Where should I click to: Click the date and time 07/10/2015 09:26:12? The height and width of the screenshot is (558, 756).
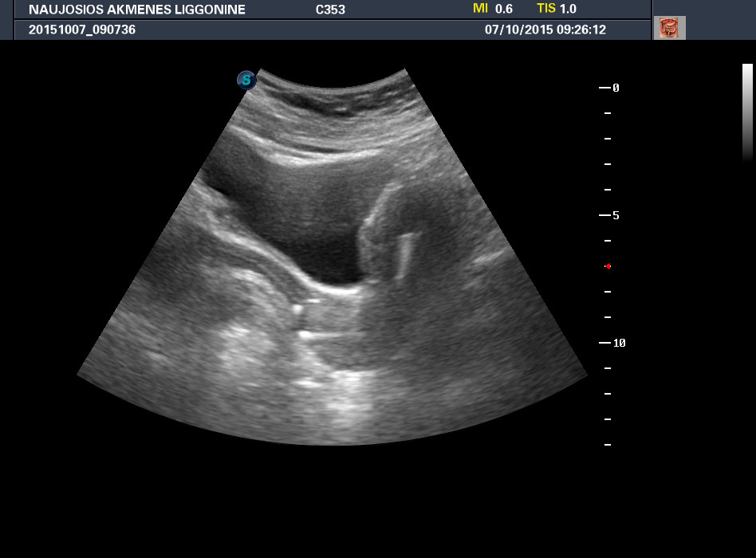click(545, 29)
